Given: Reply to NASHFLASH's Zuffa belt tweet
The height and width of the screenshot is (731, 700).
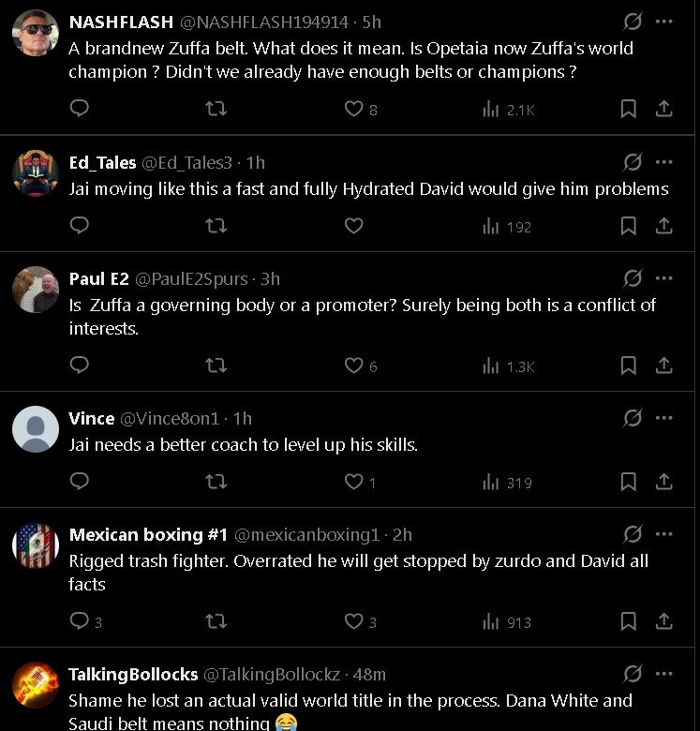Looking at the screenshot, I should [x=80, y=109].
